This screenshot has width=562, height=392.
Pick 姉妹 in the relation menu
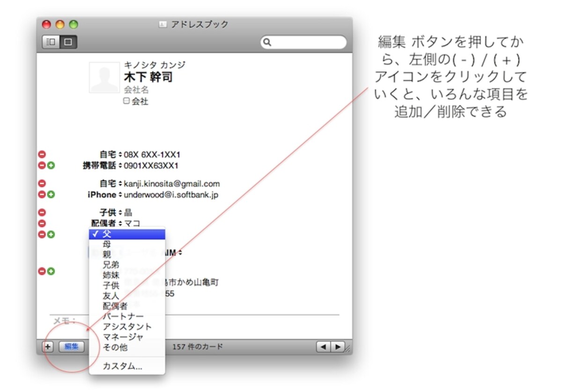(127, 275)
